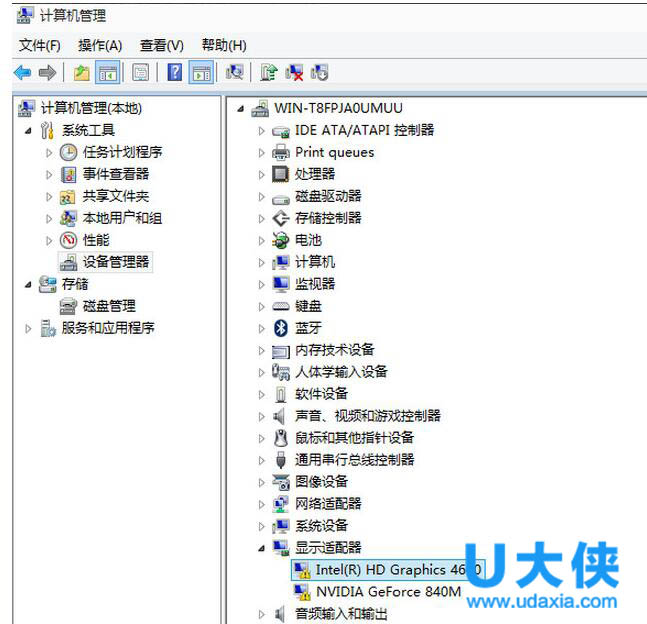This screenshot has height=624, width=647.
Task: Toggle the show/hide action pane toolbar button
Action: coord(201,72)
